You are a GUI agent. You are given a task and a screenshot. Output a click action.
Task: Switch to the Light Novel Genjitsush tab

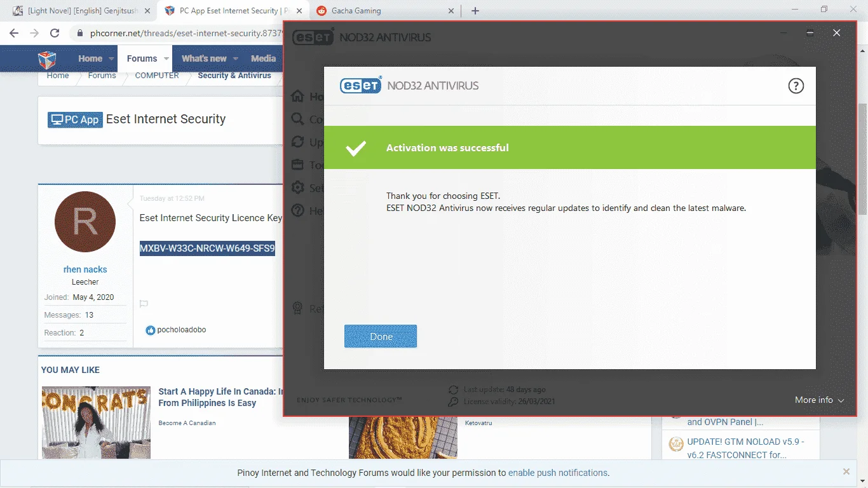pos(83,11)
